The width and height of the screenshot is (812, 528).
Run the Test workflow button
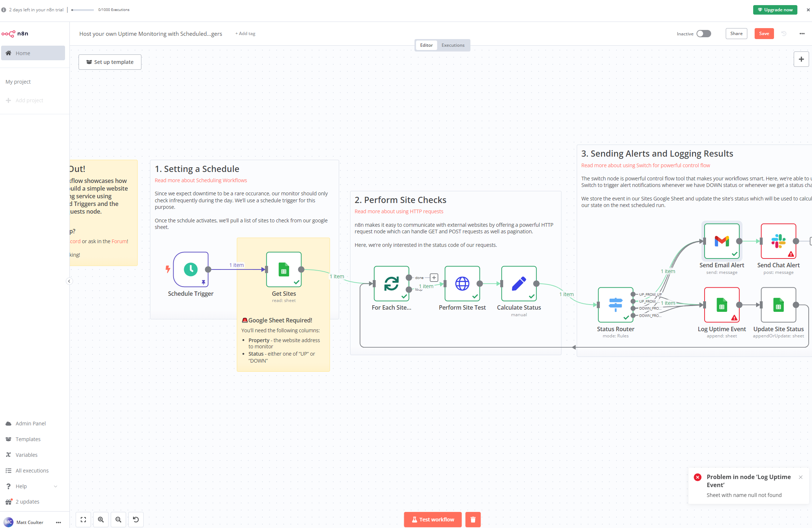click(433, 520)
